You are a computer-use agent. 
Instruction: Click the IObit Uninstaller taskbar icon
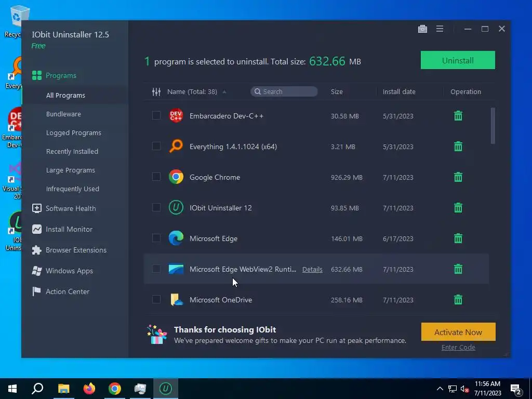166,389
